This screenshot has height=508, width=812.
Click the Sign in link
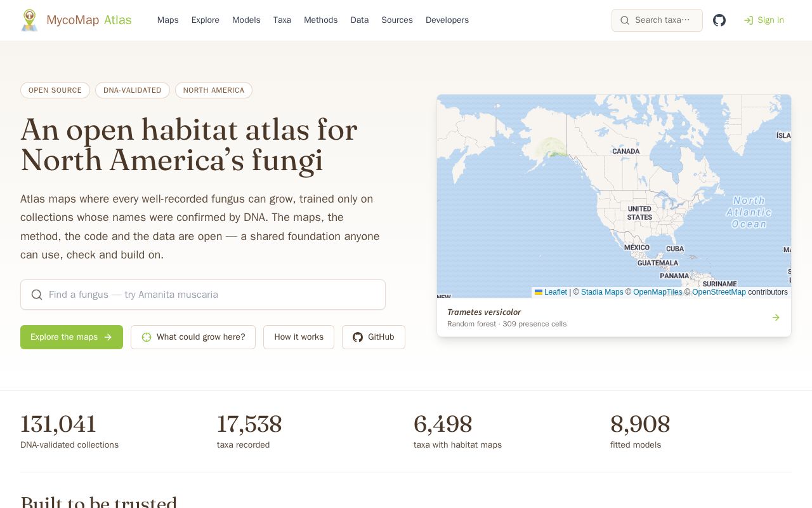[764, 20]
